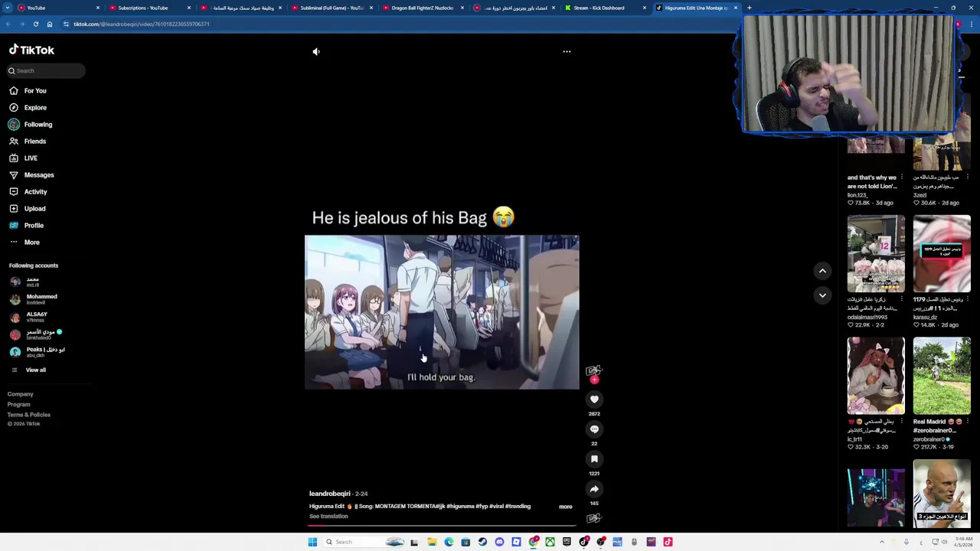
Task: Open Xbox app from the taskbar
Action: click(550, 542)
